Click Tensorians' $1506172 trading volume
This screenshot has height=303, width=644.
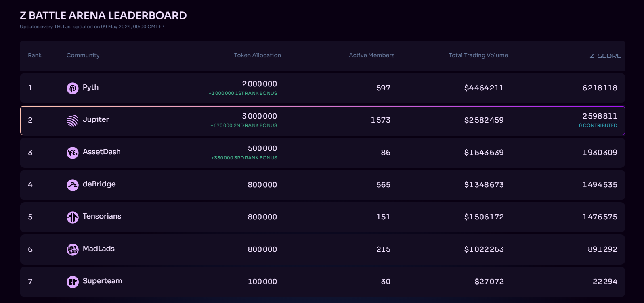pyautogui.click(x=484, y=217)
